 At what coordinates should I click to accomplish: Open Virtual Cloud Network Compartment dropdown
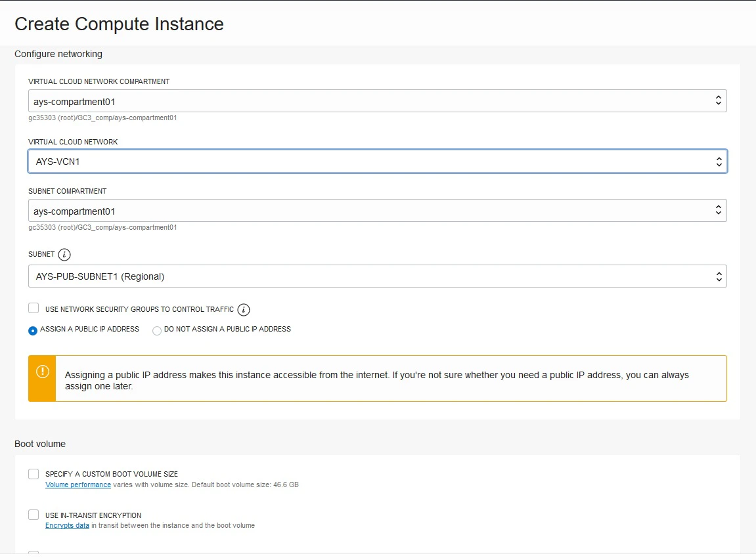[x=378, y=101]
